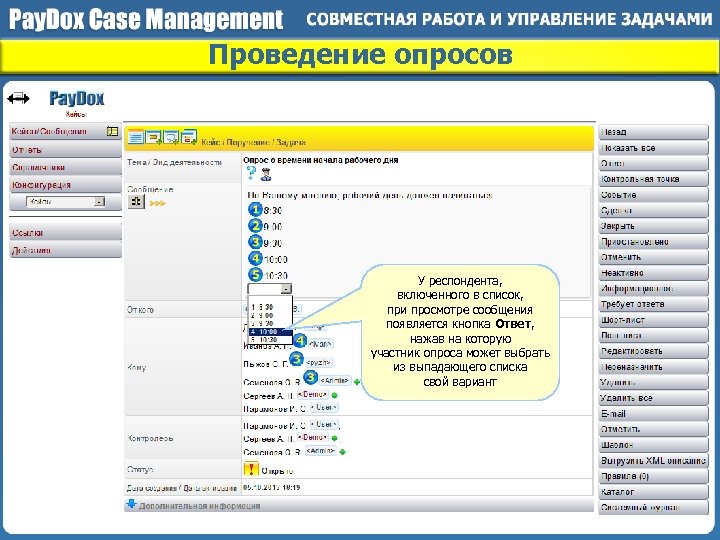Select highlighted option 4 10:00 in the list
This screenshot has width=720, height=540.
270,332
